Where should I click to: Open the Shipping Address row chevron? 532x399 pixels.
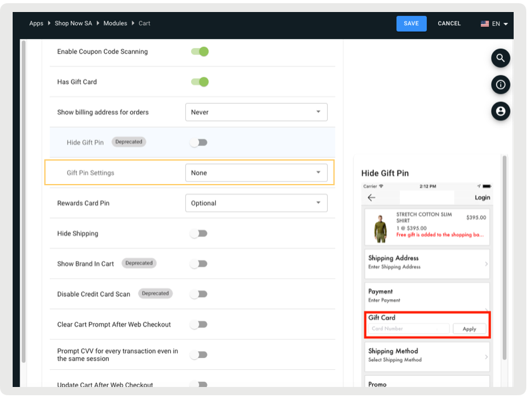pyautogui.click(x=486, y=264)
